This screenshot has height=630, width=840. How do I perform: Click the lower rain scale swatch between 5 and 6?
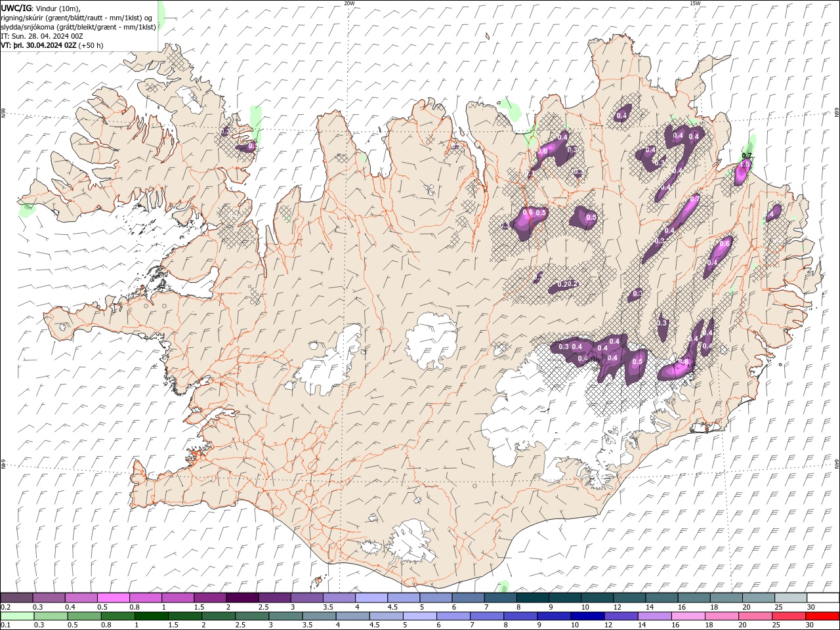point(419,616)
